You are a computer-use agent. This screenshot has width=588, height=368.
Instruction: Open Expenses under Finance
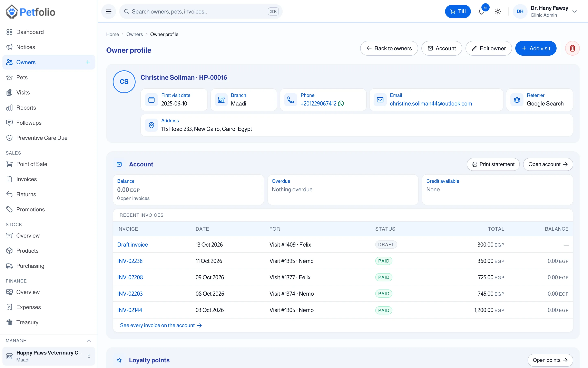click(49, 307)
